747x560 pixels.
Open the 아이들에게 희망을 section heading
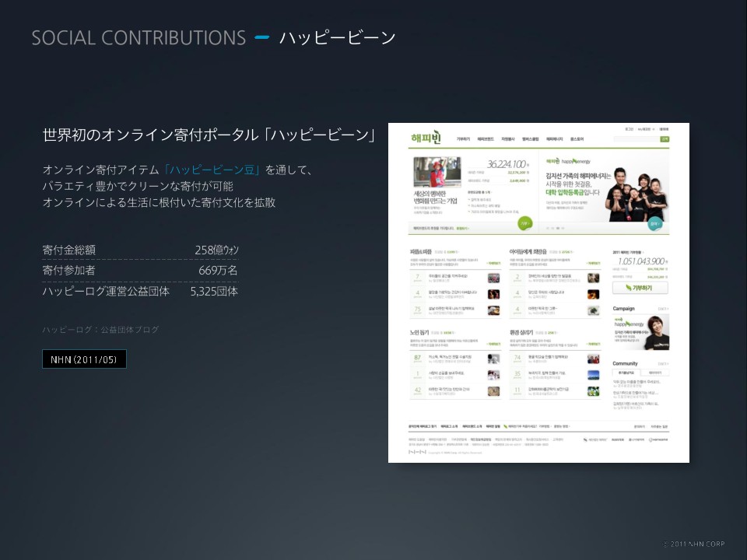pos(528,251)
